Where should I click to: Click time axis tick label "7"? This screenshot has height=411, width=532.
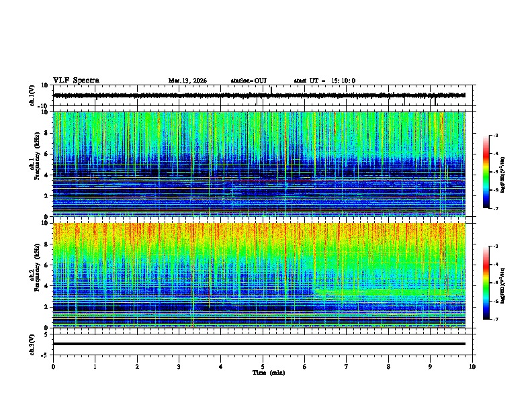(347, 367)
